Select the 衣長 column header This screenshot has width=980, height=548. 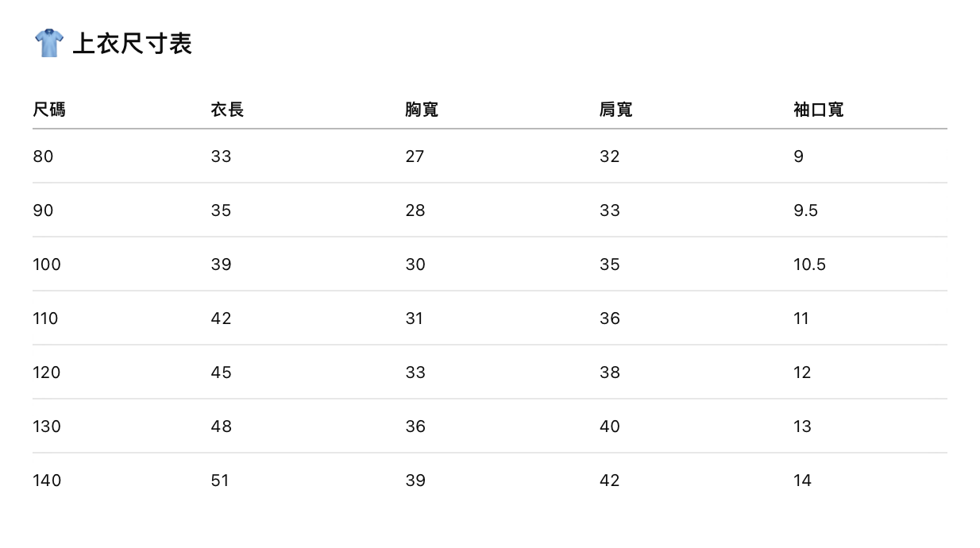tap(227, 109)
